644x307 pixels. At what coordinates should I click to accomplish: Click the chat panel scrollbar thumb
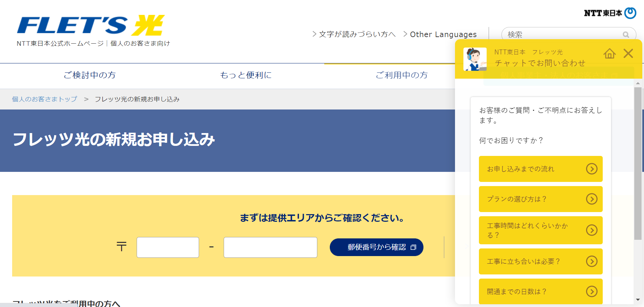[638, 163]
